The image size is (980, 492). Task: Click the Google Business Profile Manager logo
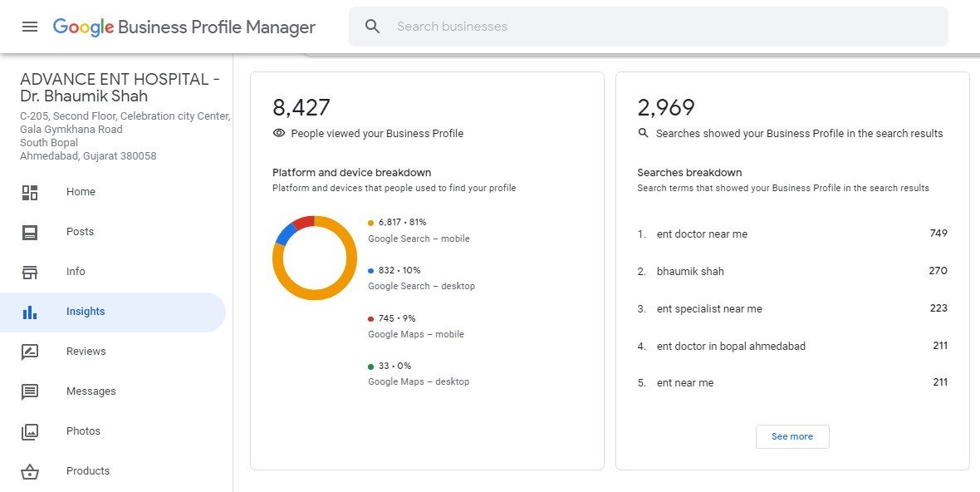184,27
